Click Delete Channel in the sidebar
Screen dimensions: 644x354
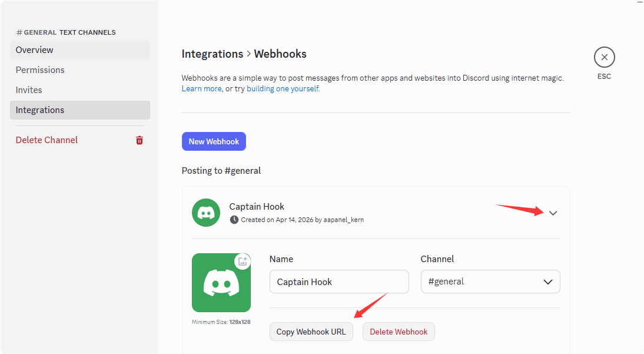pos(47,140)
